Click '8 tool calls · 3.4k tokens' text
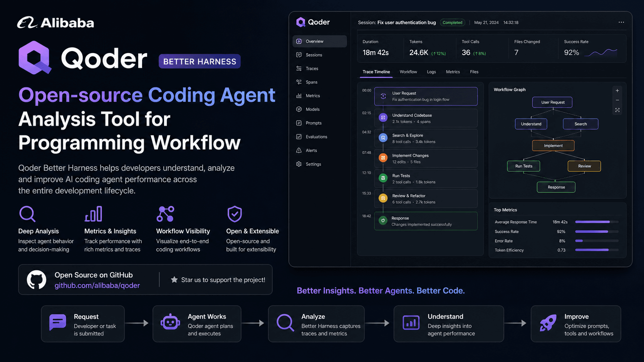 (414, 142)
